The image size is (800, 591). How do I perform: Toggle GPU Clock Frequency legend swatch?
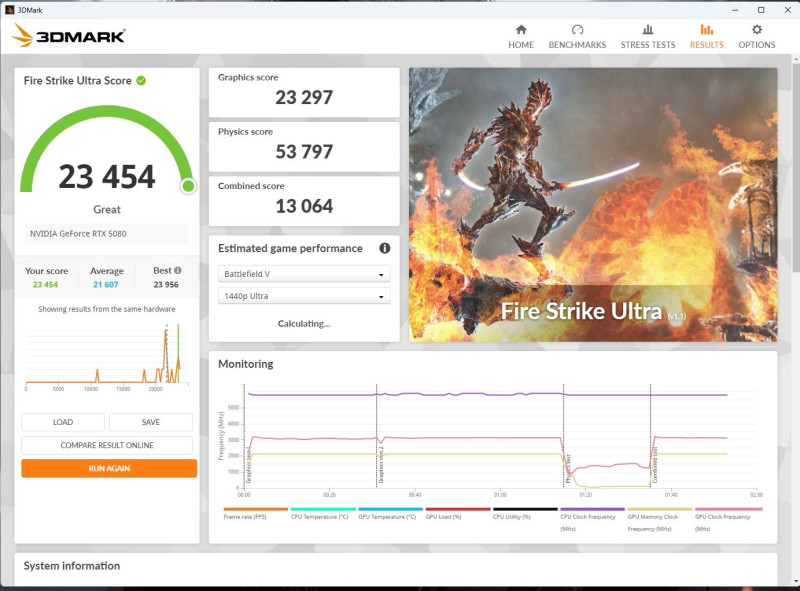pyautogui.click(x=728, y=509)
